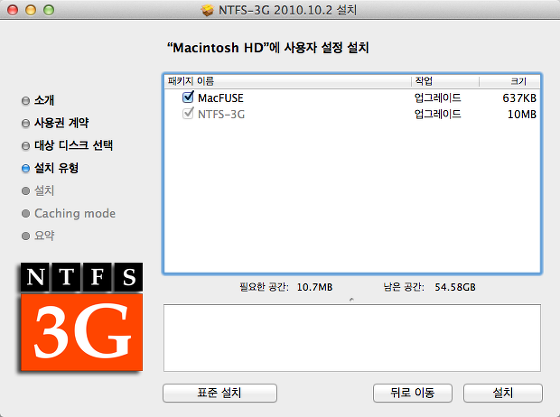Start installation with the 설치 button
Screen dimensions: 560x417
[503, 393]
